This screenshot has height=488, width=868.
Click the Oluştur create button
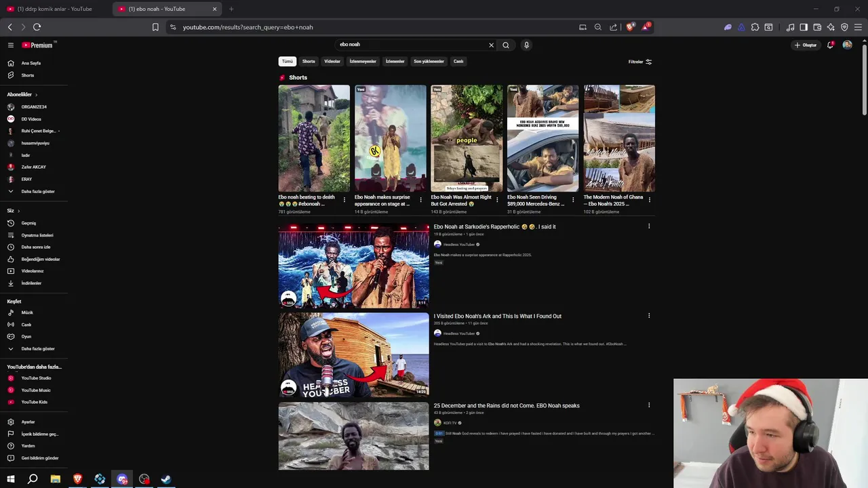click(806, 45)
